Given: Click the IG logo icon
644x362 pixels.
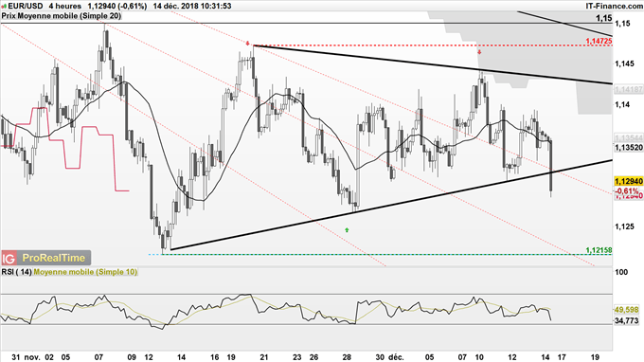Looking at the screenshot, I should point(9,258).
